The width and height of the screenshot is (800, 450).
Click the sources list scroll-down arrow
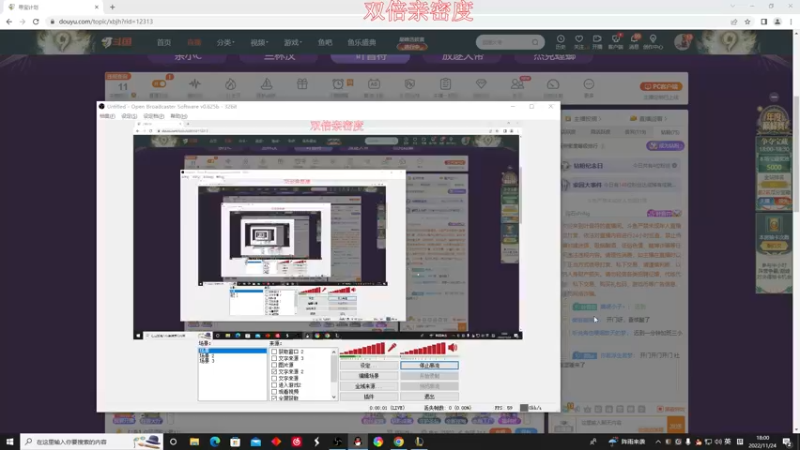334,397
